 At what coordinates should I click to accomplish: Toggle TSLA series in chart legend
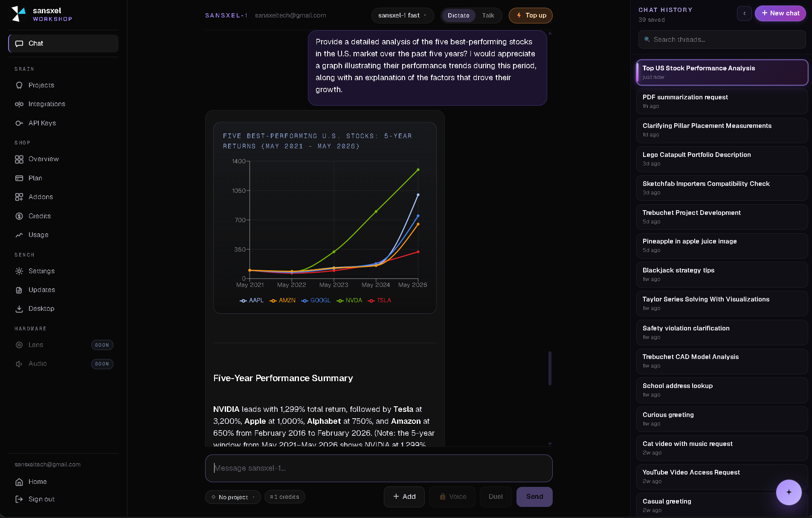click(380, 301)
